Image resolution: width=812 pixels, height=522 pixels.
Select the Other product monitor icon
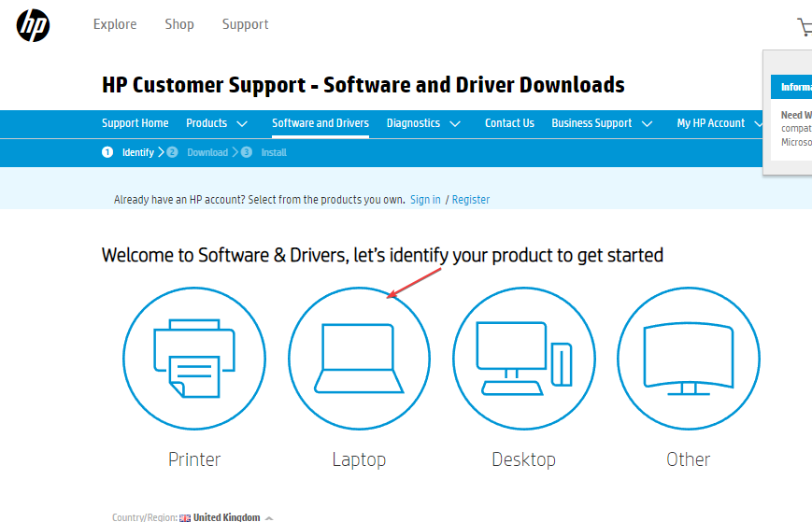(x=689, y=359)
